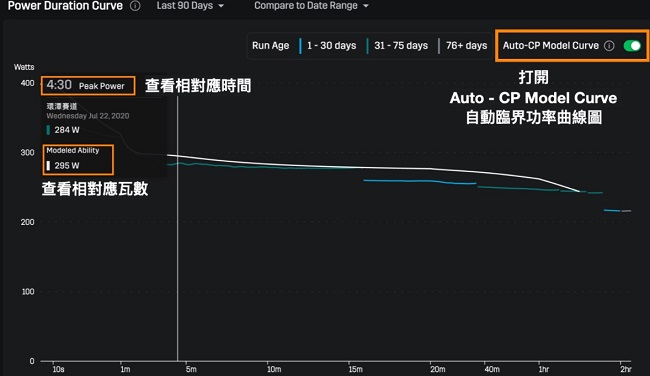The image size is (650, 376).
Task: Open the Compare to Date Range dropdown
Action: coord(311,6)
